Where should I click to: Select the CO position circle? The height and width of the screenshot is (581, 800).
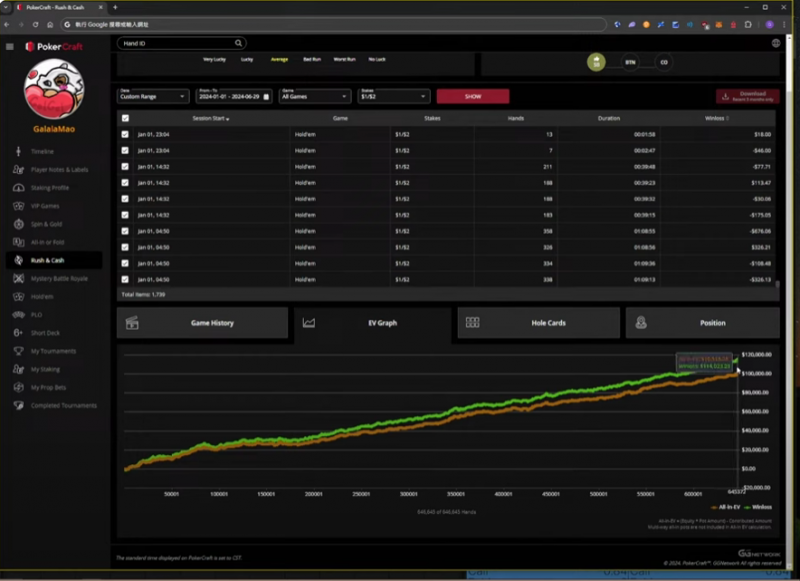[663, 62]
